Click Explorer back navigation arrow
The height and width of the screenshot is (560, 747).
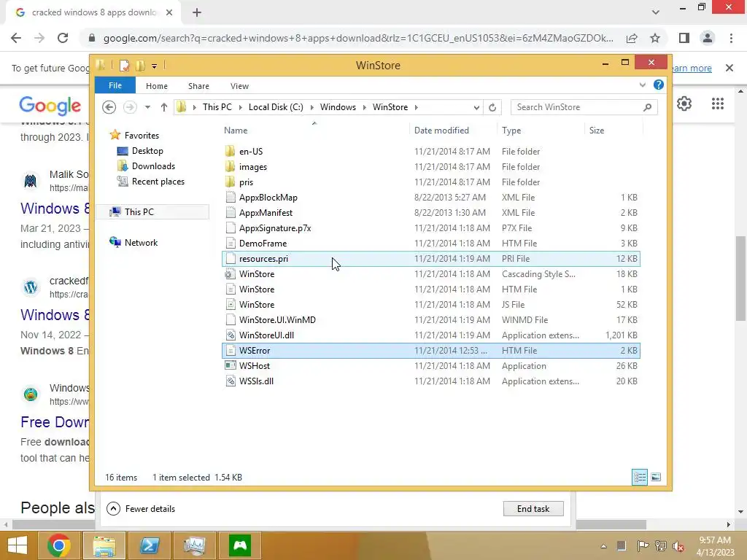(109, 107)
